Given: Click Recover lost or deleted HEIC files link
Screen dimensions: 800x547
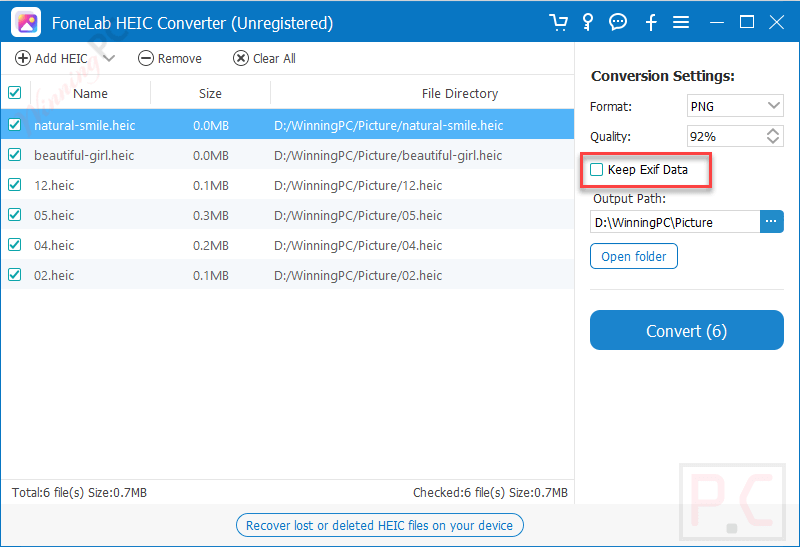Looking at the screenshot, I should coord(380,525).
